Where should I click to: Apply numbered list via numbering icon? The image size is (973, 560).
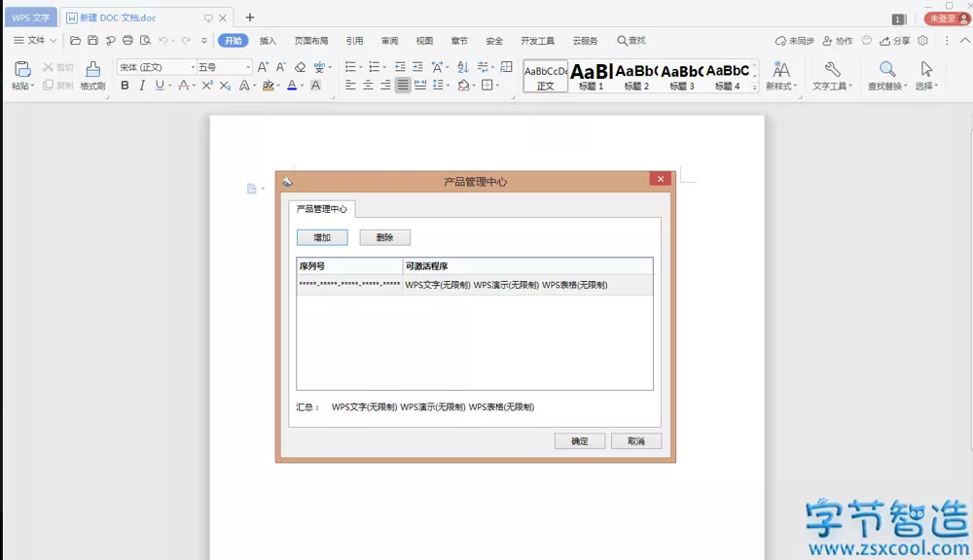(x=375, y=67)
